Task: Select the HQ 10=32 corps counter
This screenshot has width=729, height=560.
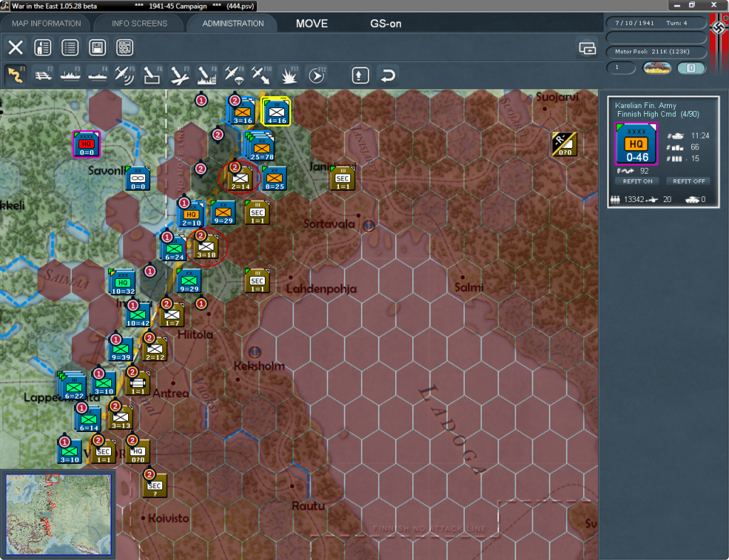Action: (122, 282)
